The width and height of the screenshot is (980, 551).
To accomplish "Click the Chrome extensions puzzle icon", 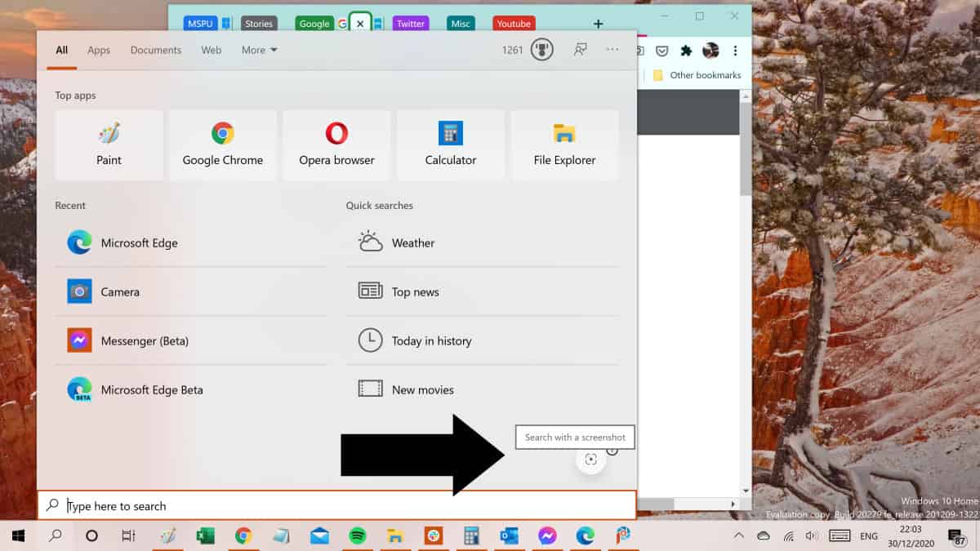I will (x=686, y=51).
